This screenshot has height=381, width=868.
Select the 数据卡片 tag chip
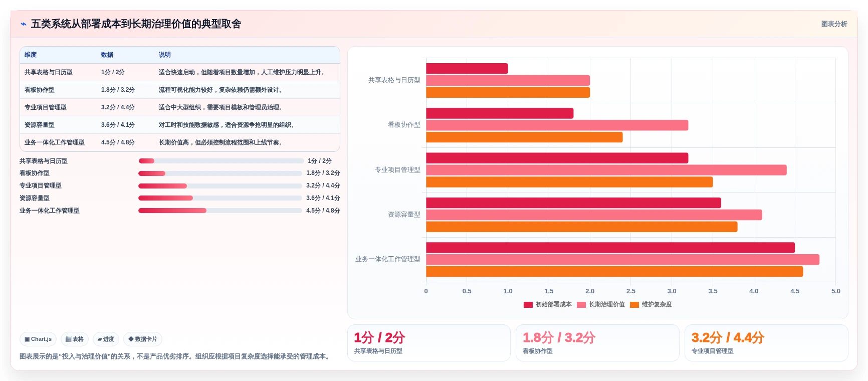pos(143,339)
